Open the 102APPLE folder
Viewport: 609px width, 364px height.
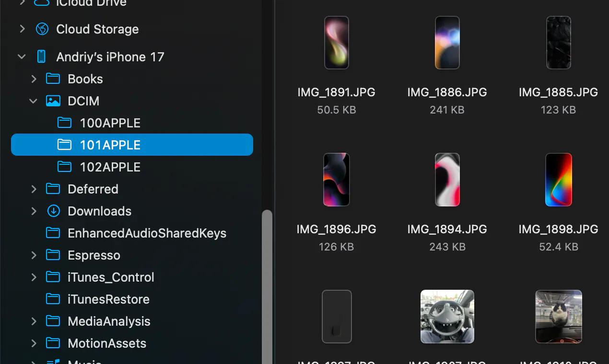click(110, 167)
